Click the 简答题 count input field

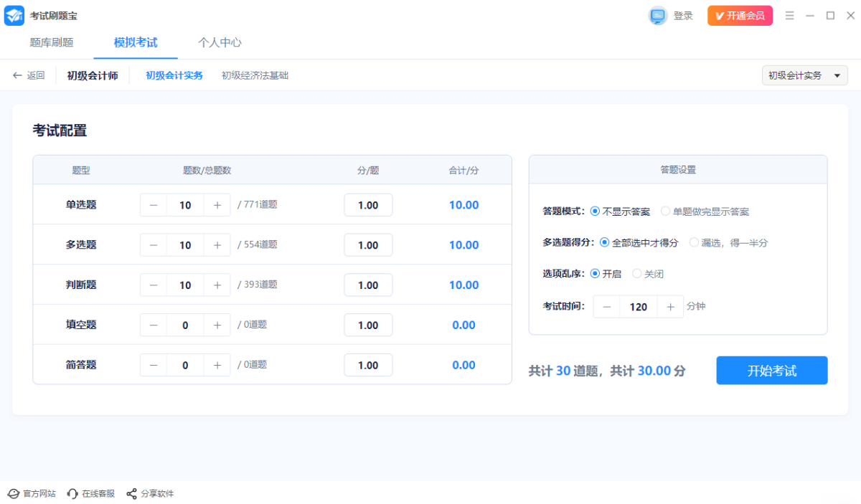185,366
